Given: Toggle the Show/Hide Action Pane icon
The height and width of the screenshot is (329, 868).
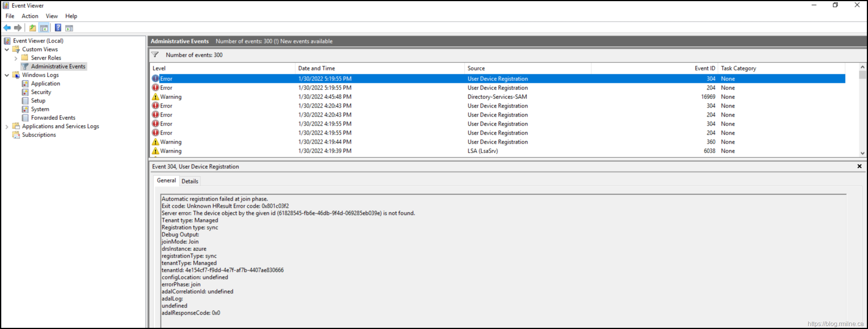Looking at the screenshot, I should click(x=69, y=28).
